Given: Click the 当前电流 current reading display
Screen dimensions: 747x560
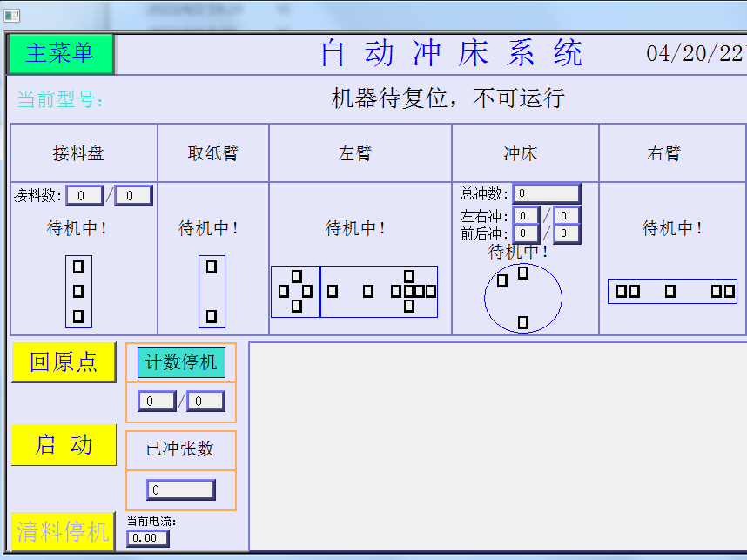Looking at the screenshot, I should (x=145, y=538).
